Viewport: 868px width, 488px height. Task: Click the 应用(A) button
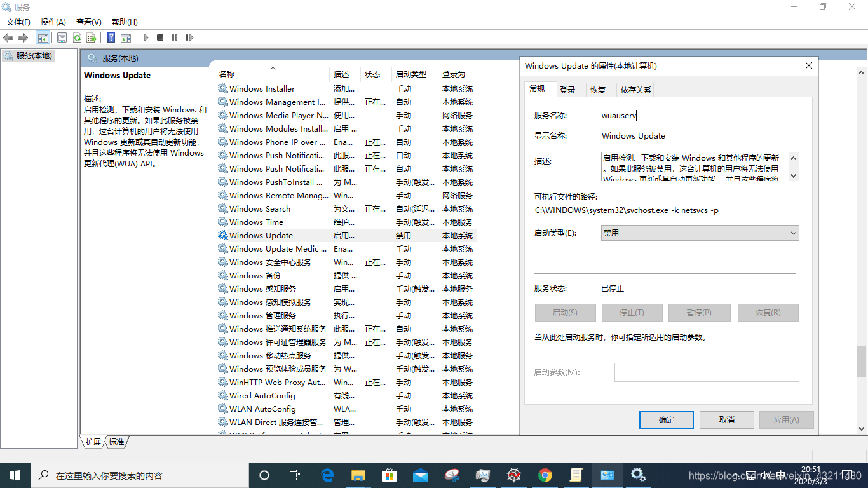tap(786, 419)
